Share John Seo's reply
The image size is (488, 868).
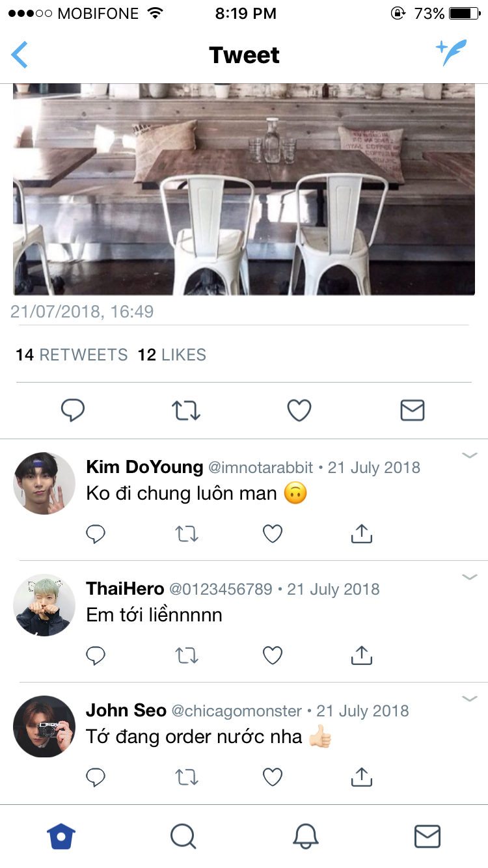[361, 777]
